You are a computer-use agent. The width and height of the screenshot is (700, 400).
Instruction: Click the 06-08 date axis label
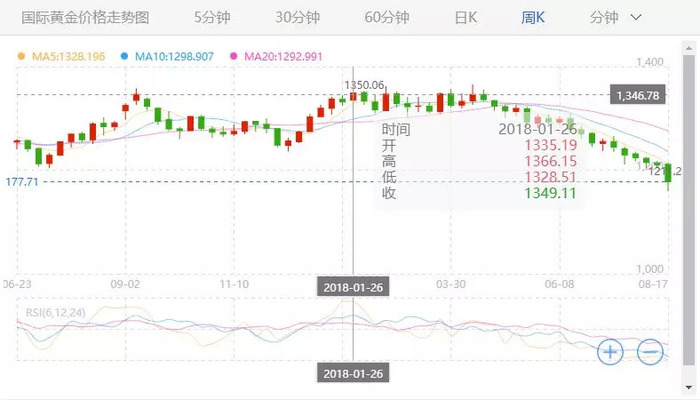coord(559,284)
